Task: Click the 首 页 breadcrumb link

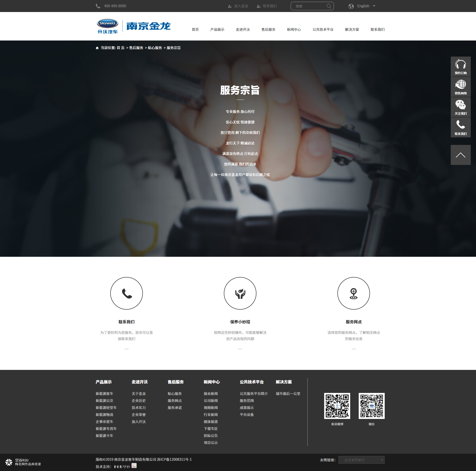Action: coord(121,48)
